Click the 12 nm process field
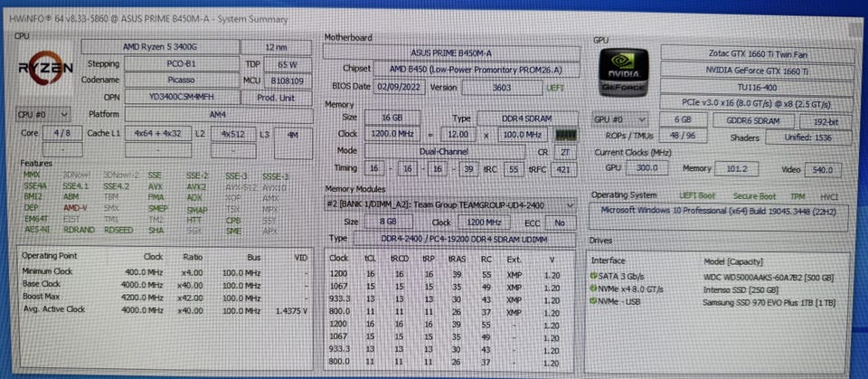868x379 pixels. pos(276,48)
